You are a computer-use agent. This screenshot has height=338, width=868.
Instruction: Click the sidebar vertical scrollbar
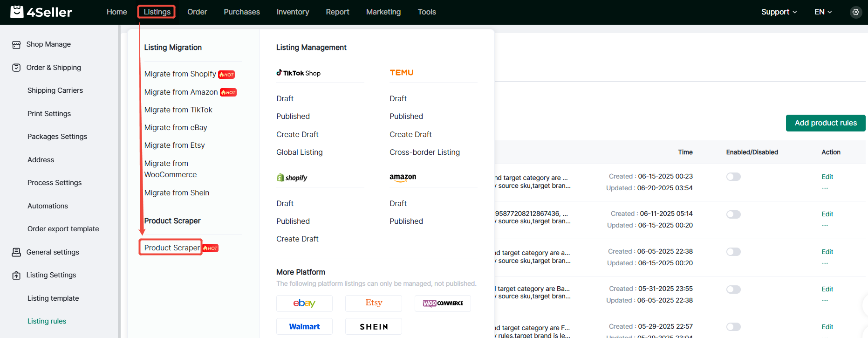click(x=119, y=181)
